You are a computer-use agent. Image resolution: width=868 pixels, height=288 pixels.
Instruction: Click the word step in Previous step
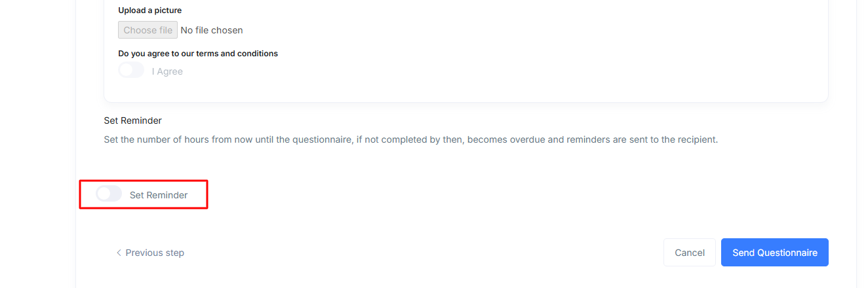coord(174,253)
